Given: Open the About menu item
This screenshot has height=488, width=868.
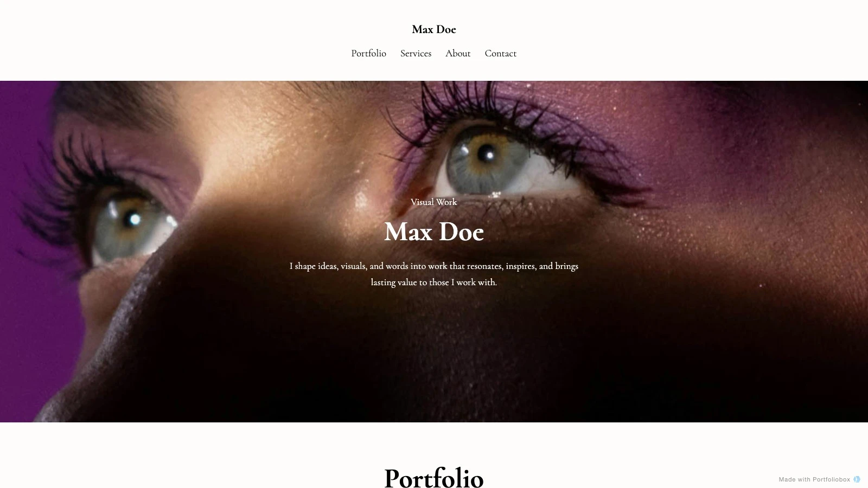Looking at the screenshot, I should (x=458, y=53).
